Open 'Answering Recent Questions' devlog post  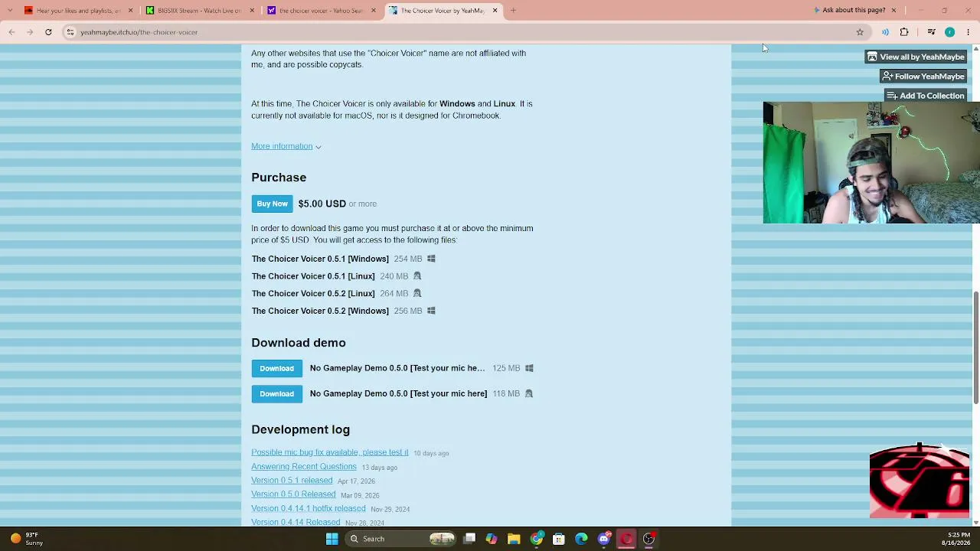point(304,466)
